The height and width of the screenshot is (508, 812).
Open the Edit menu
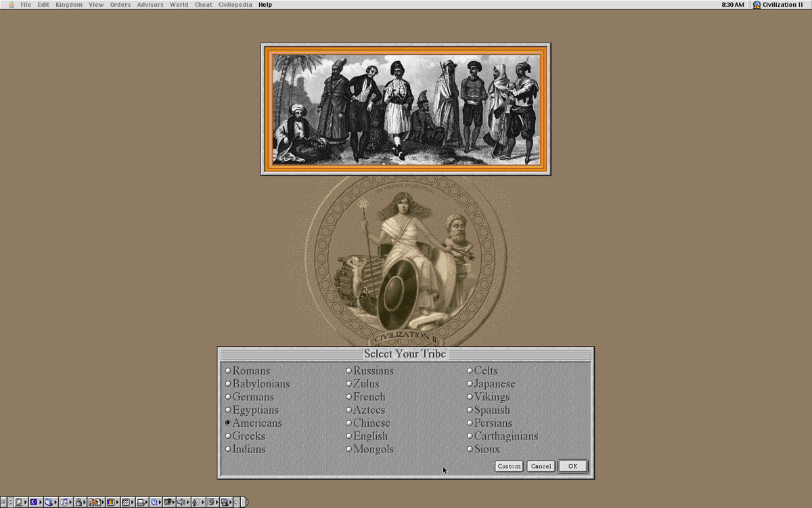[43, 5]
